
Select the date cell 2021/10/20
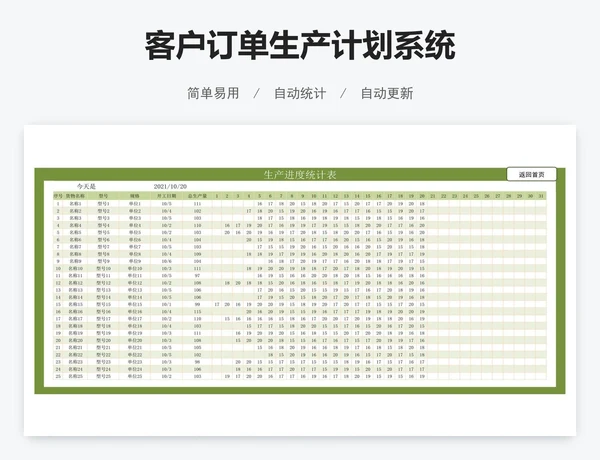(x=170, y=186)
